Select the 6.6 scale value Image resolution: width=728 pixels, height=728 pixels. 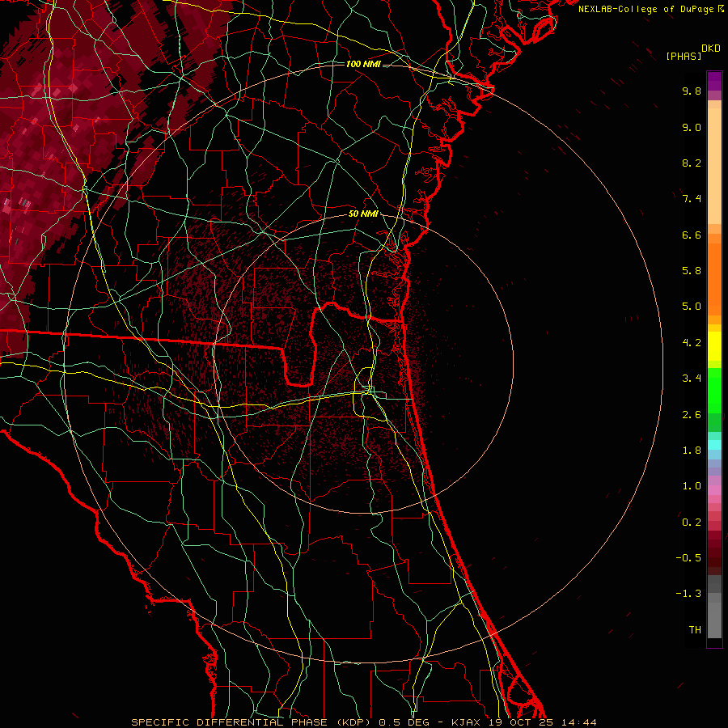(692, 235)
